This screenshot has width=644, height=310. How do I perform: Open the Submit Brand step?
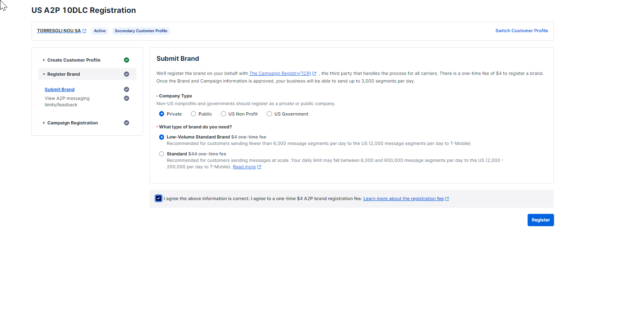point(60,89)
